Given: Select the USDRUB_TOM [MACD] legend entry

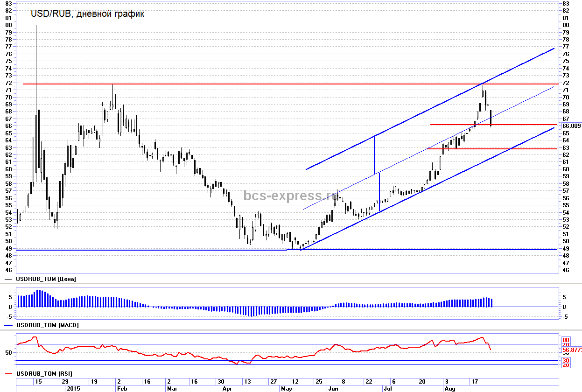Looking at the screenshot, I should pyautogui.click(x=47, y=324).
